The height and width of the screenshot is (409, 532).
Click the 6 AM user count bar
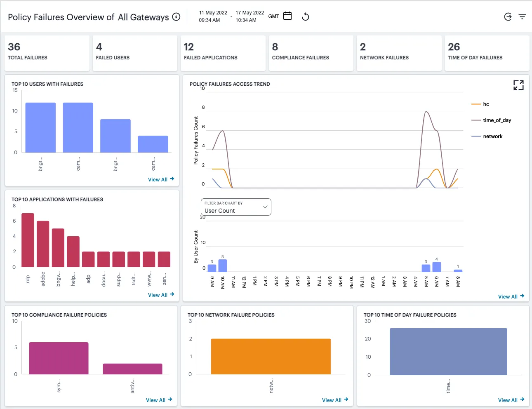pyautogui.click(x=437, y=267)
